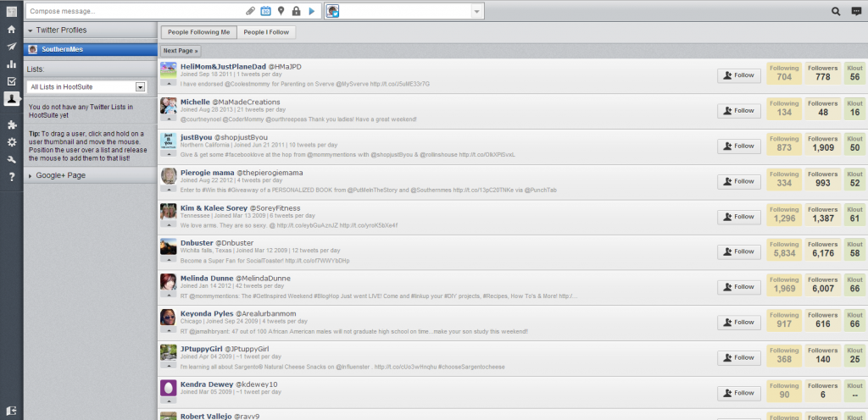Go to Next Page of followers
The image size is (868, 420).
point(180,51)
